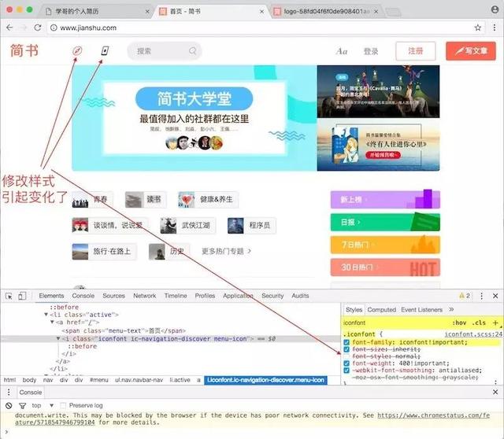Click the 登录 login link
504x439 pixels.
(x=371, y=51)
